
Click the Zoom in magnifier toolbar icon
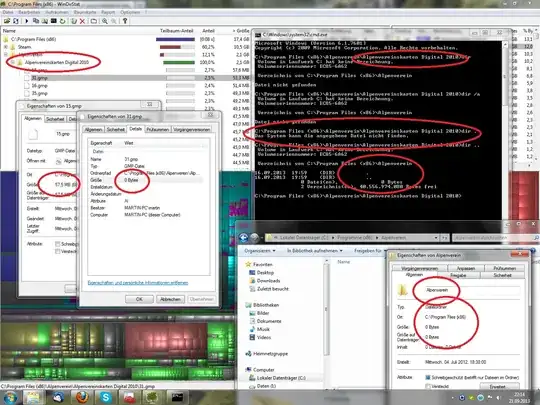click(x=105, y=21)
